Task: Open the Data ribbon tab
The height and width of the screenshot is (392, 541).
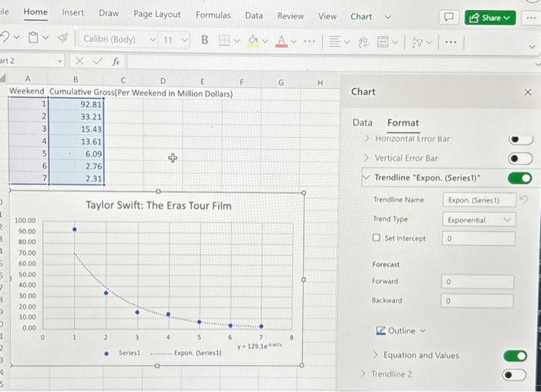Action: (254, 15)
